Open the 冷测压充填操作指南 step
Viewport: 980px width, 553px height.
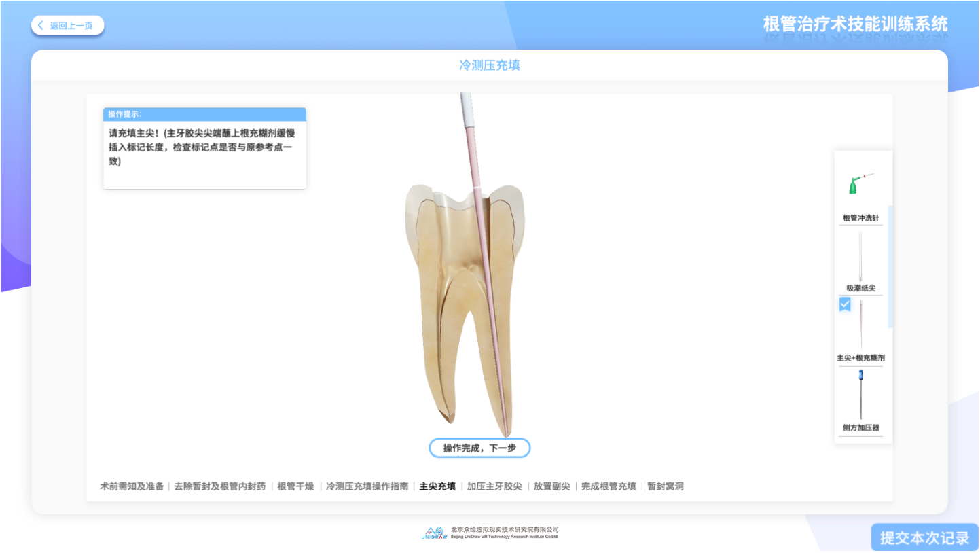367,486
